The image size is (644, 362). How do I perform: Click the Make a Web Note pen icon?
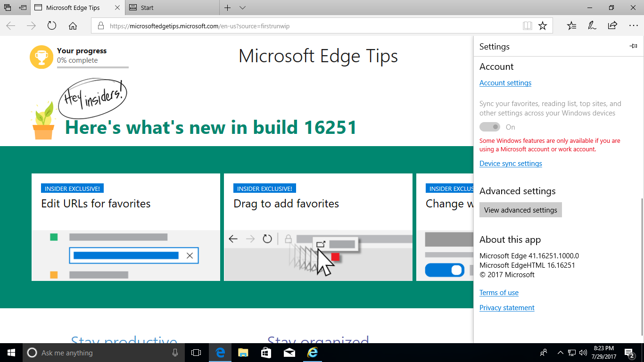point(592,26)
